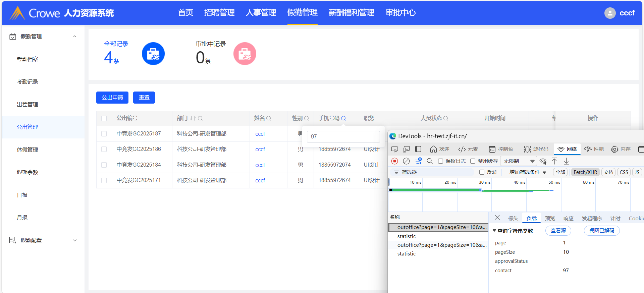Click the inspect element picker icon

point(395,149)
